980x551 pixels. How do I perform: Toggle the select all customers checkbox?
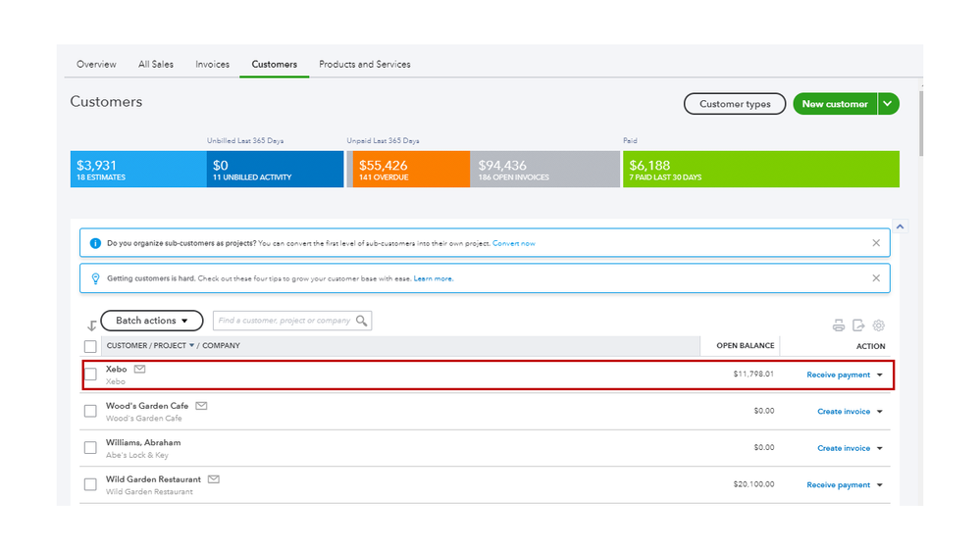(90, 346)
